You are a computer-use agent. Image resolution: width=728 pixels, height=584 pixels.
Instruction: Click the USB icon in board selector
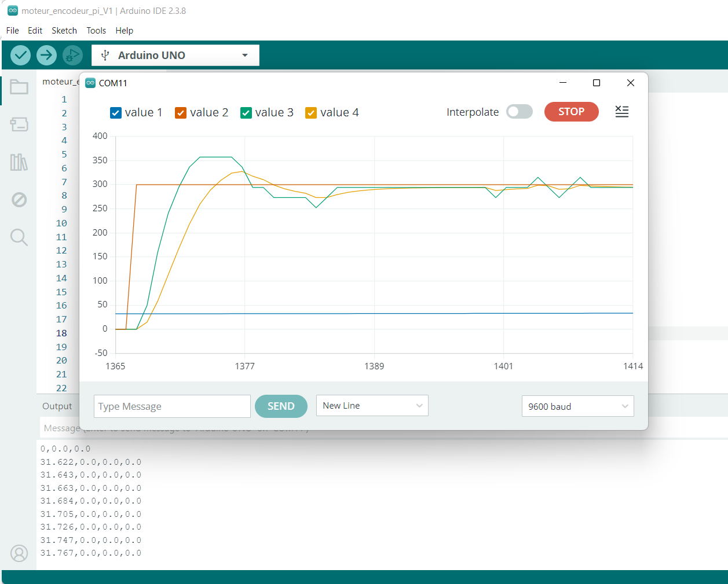click(105, 55)
